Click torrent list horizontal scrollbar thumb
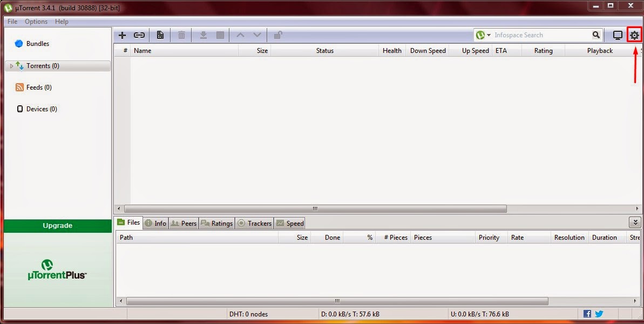Image resolution: width=644 pixels, height=324 pixels. tap(315, 208)
